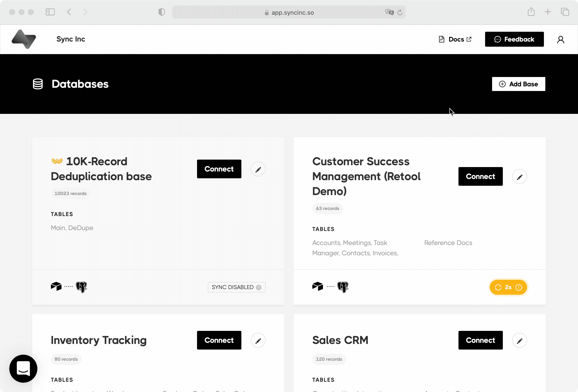Open the user account profile icon
The width and height of the screenshot is (578, 392).
560,39
